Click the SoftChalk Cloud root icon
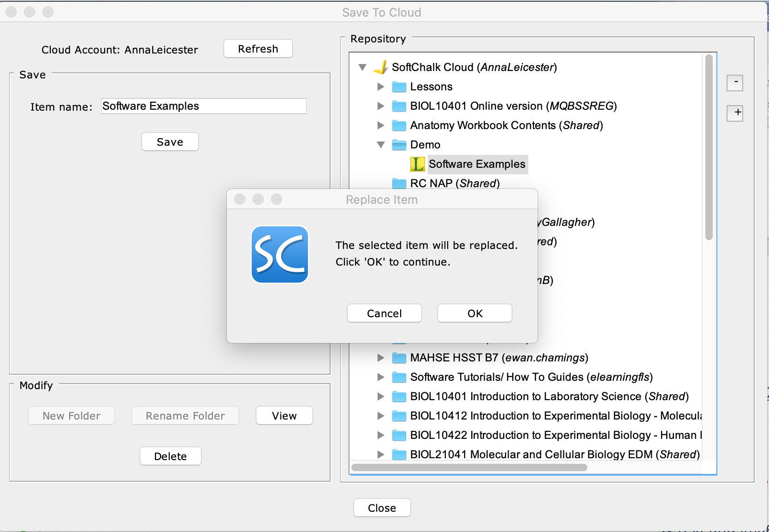The image size is (769, 532). 381,67
